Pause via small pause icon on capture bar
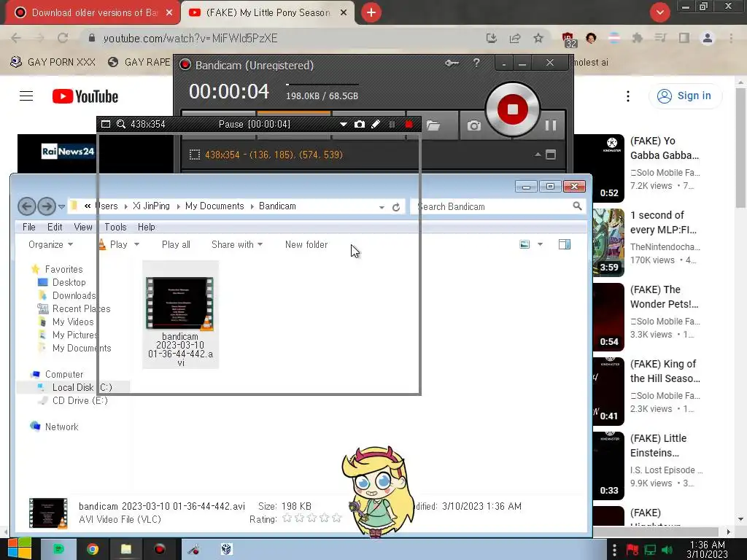 [x=392, y=124]
